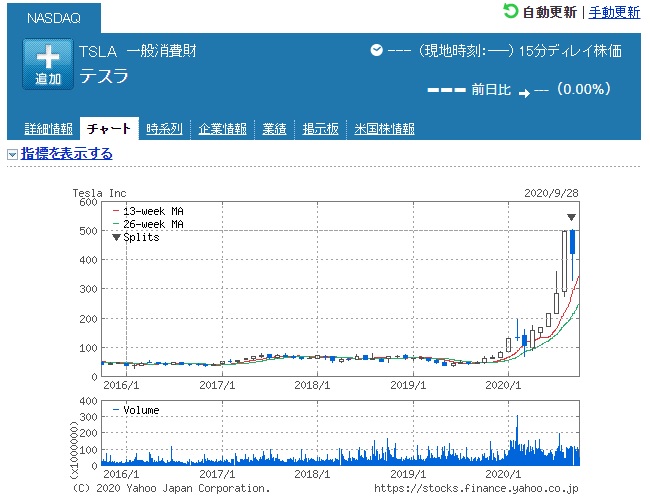This screenshot has height=499, width=650.
Task: Click the 指標を表示する link
Action: [x=67, y=154]
